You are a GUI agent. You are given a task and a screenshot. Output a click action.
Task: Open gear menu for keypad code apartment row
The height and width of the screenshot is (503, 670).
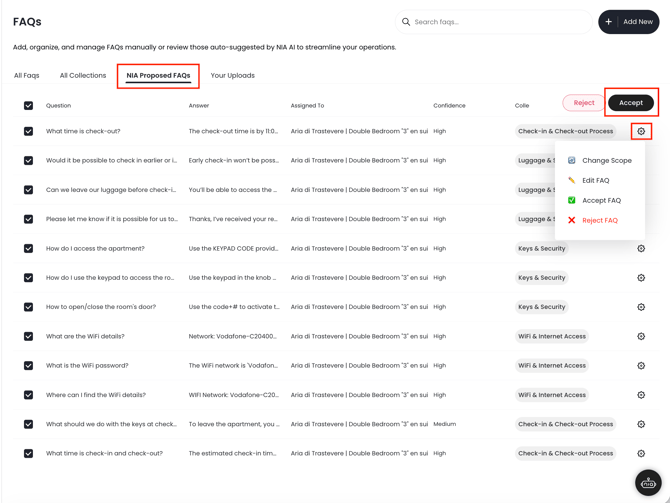641,249
